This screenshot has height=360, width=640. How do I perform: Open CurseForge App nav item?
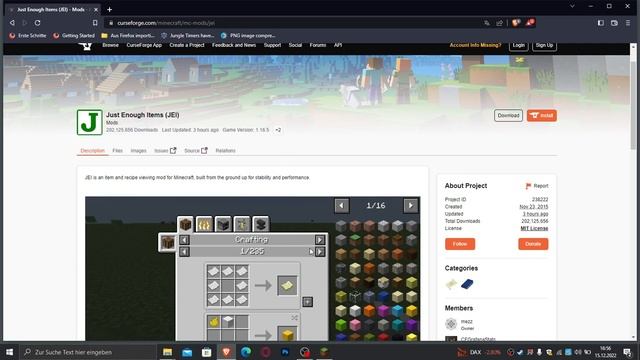(144, 45)
